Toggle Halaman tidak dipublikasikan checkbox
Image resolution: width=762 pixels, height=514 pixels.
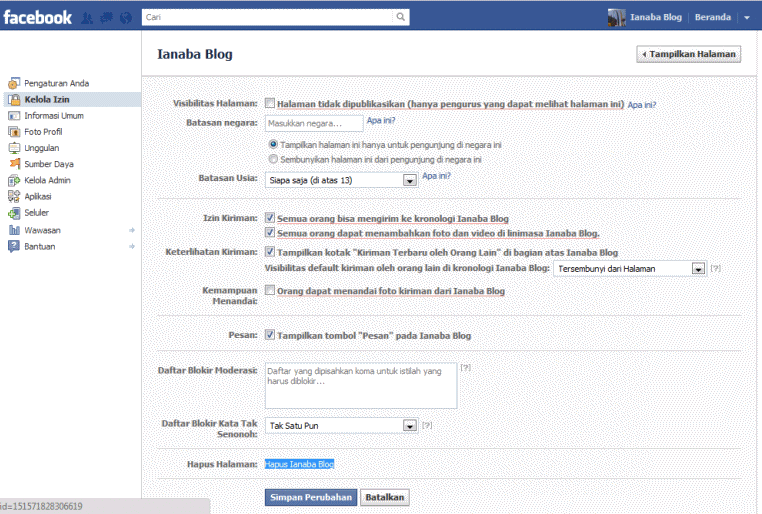(x=270, y=103)
